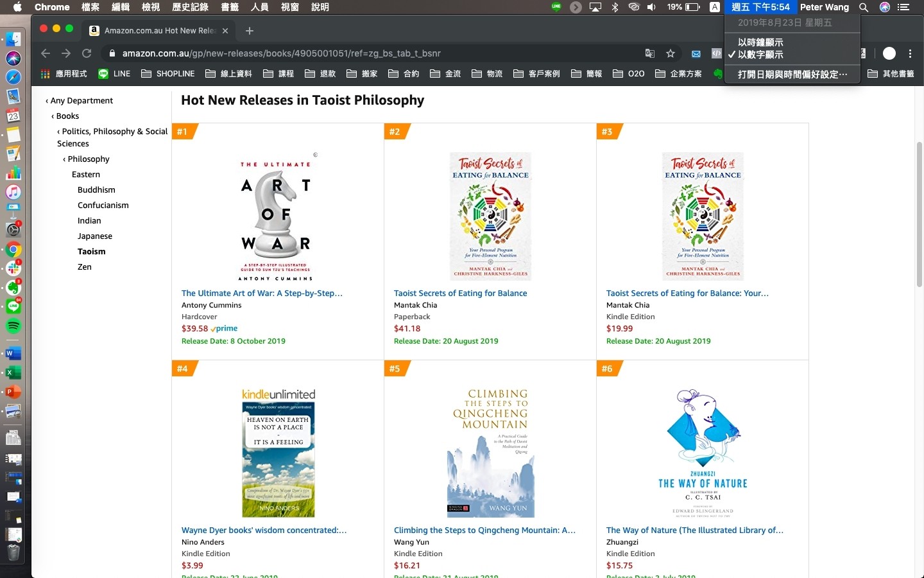Open Spotify icon in the Dock
Screen dimensions: 924x578
(13, 326)
